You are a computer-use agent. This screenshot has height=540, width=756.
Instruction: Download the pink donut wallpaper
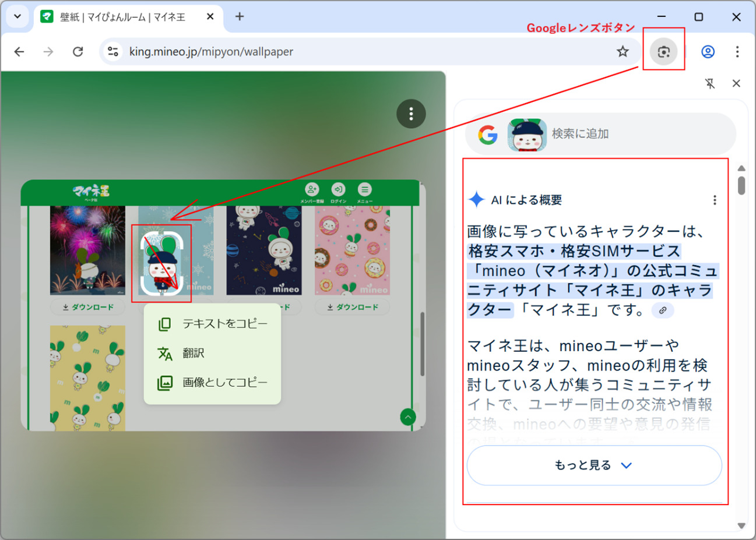click(352, 307)
